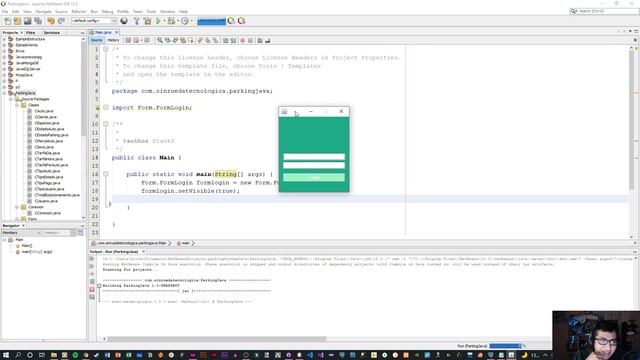The height and width of the screenshot is (360, 640).
Task: Open the Run Project dropdown arrow
Action: click(164, 21)
